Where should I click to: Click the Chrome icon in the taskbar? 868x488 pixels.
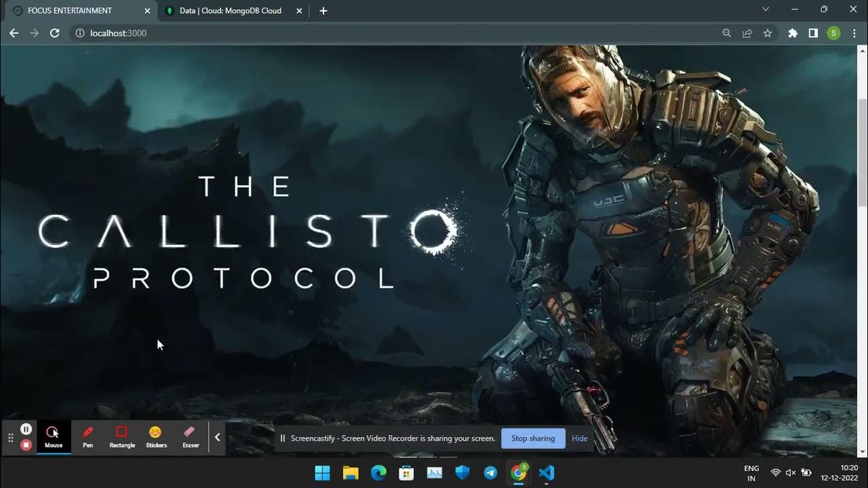pyautogui.click(x=518, y=473)
